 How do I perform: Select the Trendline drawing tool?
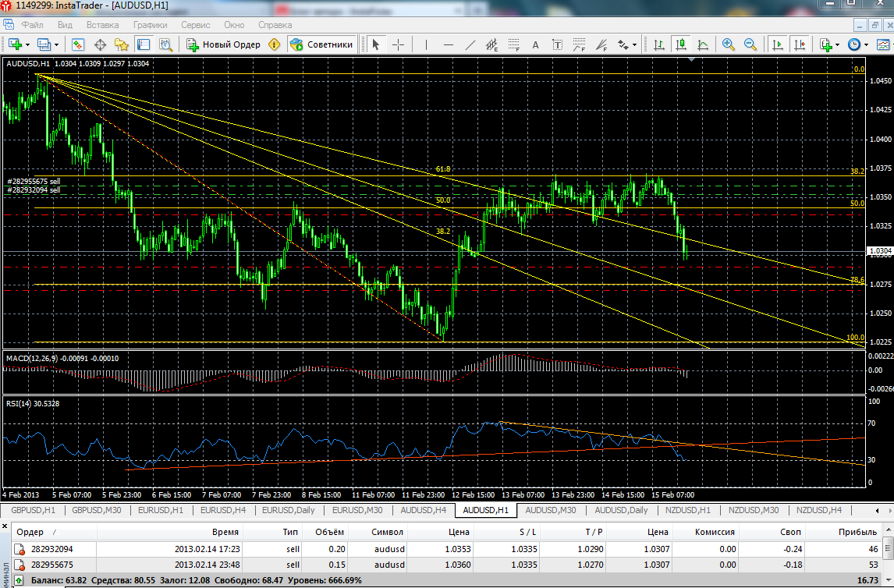tap(470, 44)
